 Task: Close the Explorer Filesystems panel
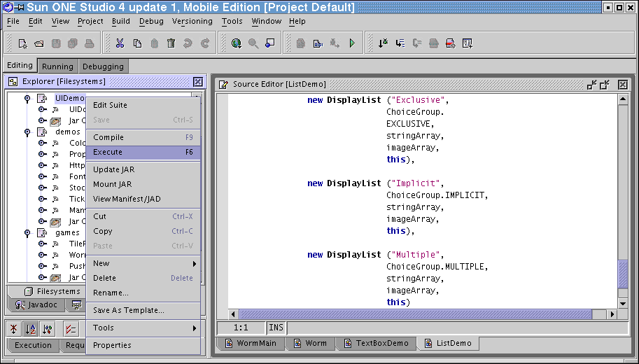coord(198,82)
